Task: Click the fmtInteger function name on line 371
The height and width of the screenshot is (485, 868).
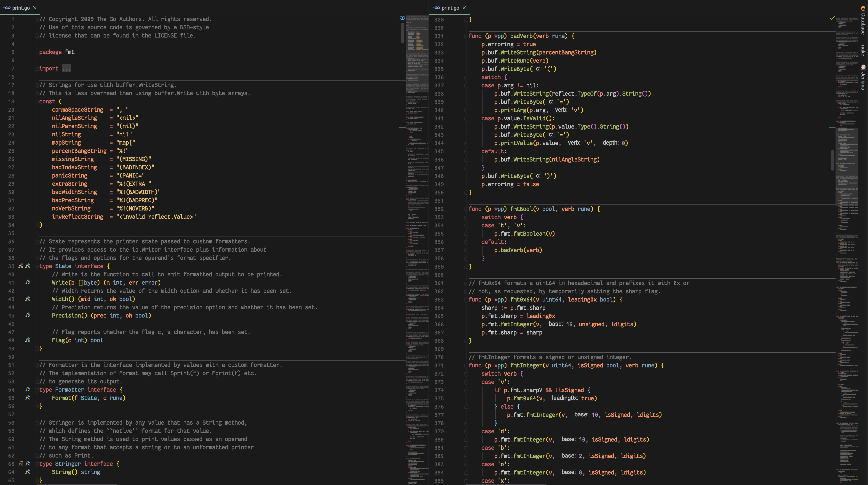Action: 526,365
